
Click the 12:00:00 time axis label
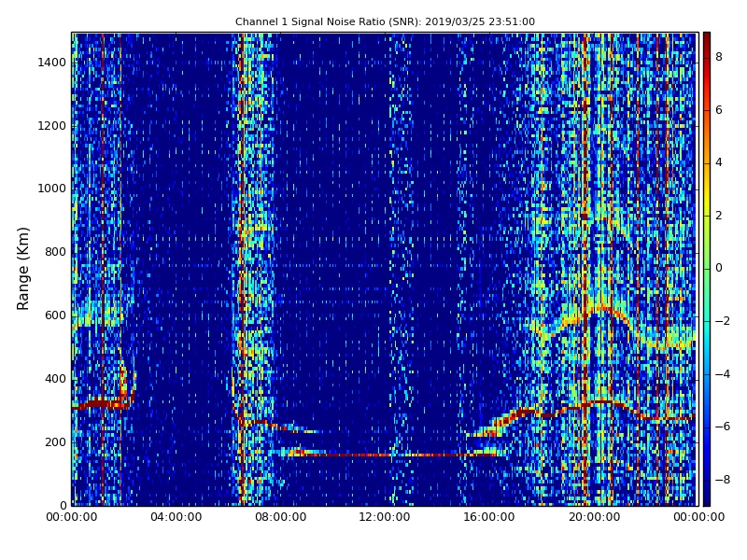385,517
